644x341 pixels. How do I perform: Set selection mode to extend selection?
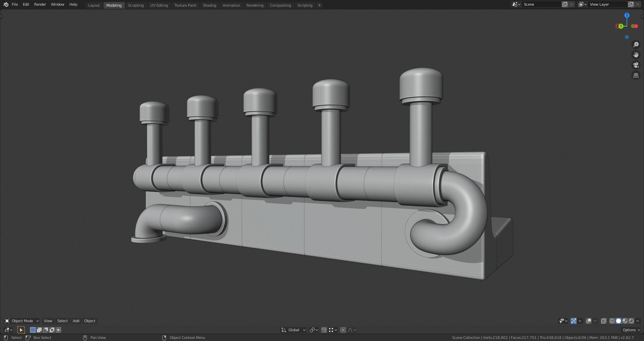(x=39, y=330)
